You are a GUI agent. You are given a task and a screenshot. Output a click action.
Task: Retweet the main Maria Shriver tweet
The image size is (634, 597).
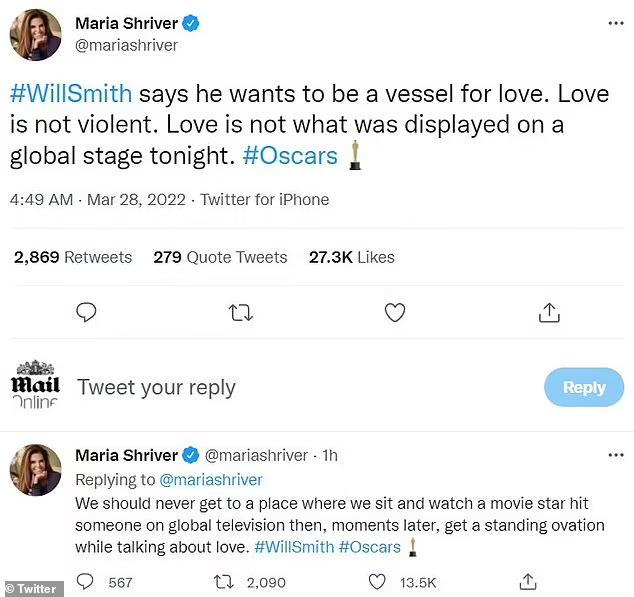coord(241,313)
